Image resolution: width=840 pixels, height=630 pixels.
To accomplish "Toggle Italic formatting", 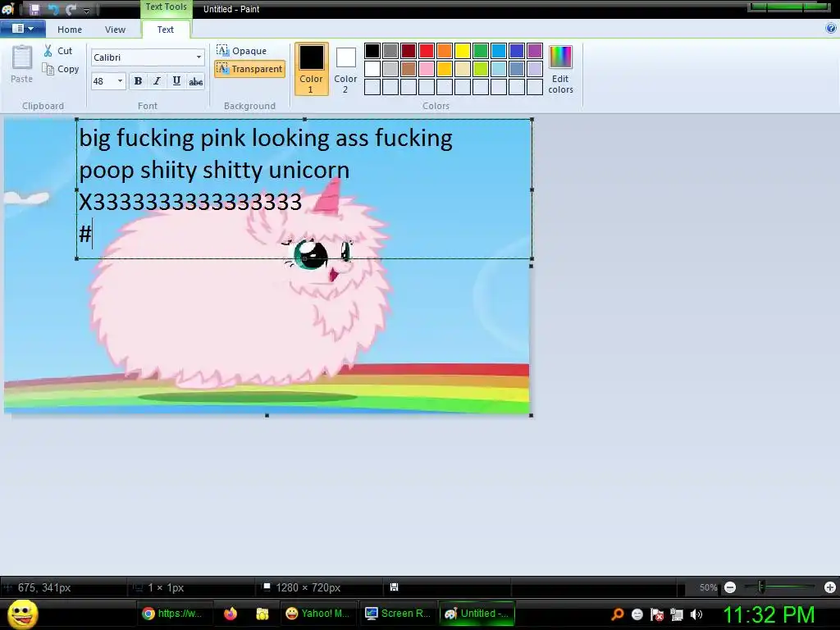I will click(x=157, y=81).
